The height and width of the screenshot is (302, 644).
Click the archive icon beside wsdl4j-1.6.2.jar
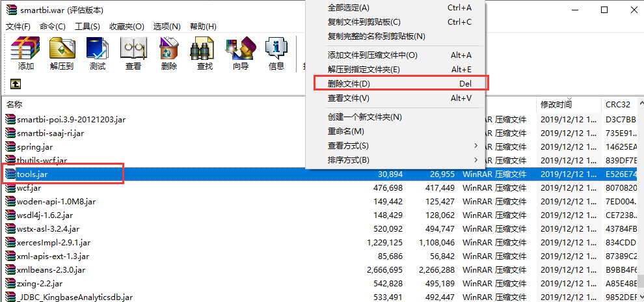pos(10,215)
